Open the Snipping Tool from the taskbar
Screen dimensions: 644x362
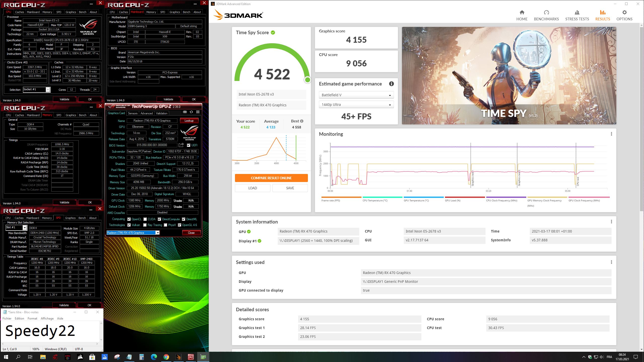coord(117,357)
